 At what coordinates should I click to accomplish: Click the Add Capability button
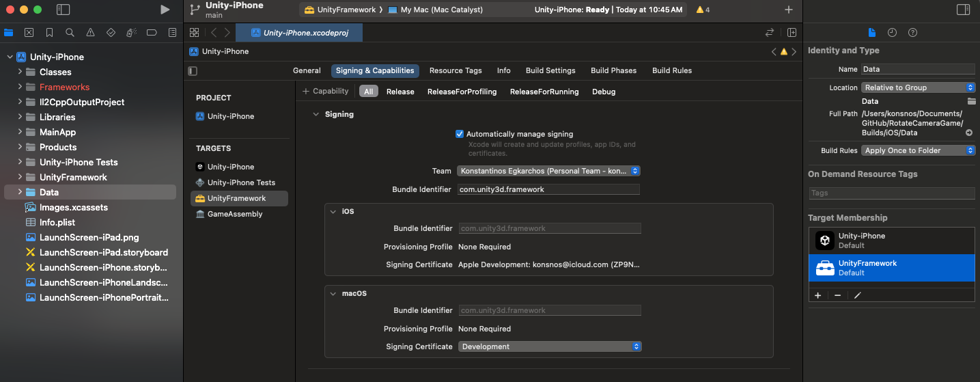(x=326, y=91)
